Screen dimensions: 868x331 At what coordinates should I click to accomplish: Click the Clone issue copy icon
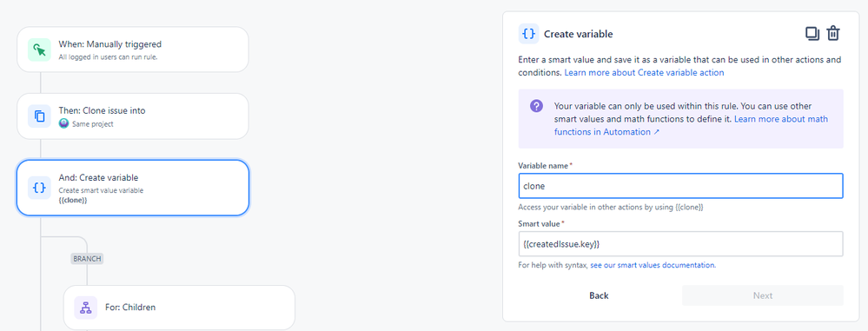pos(39,116)
